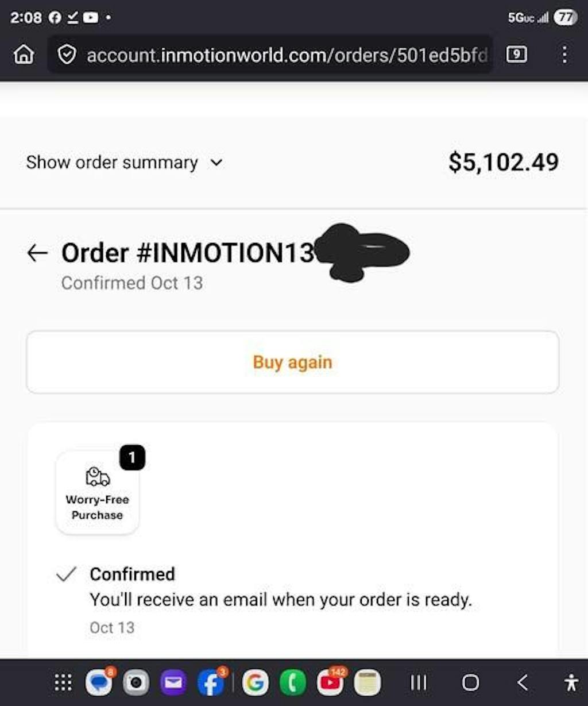Tap the address bar to edit the URL
Screen dimensions: 588x706
276,55
